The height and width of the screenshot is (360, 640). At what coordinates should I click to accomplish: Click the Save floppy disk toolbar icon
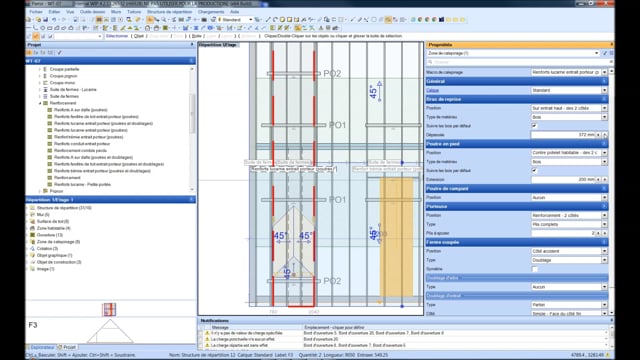coord(45,20)
